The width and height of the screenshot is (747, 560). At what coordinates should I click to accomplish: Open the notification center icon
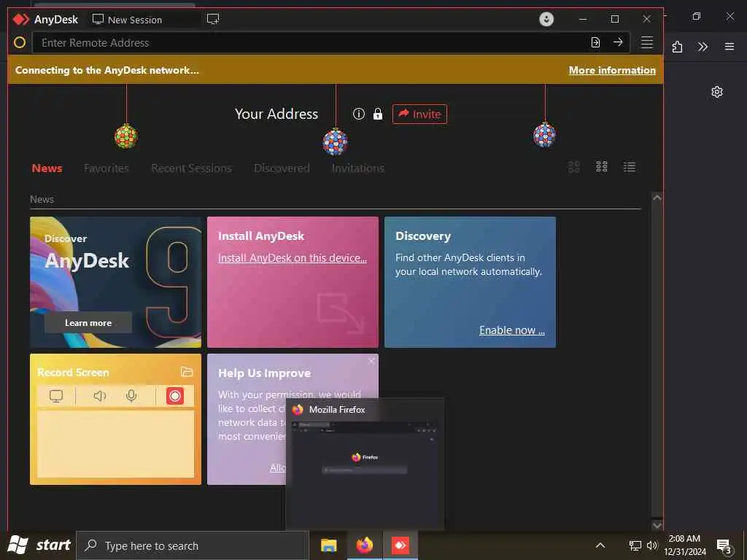coord(724,546)
